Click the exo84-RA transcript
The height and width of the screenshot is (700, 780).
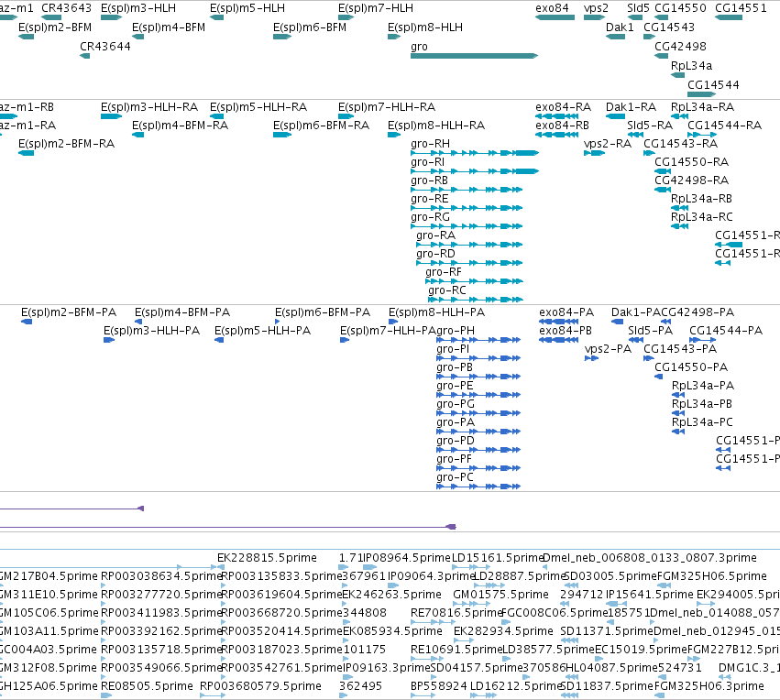click(x=557, y=116)
